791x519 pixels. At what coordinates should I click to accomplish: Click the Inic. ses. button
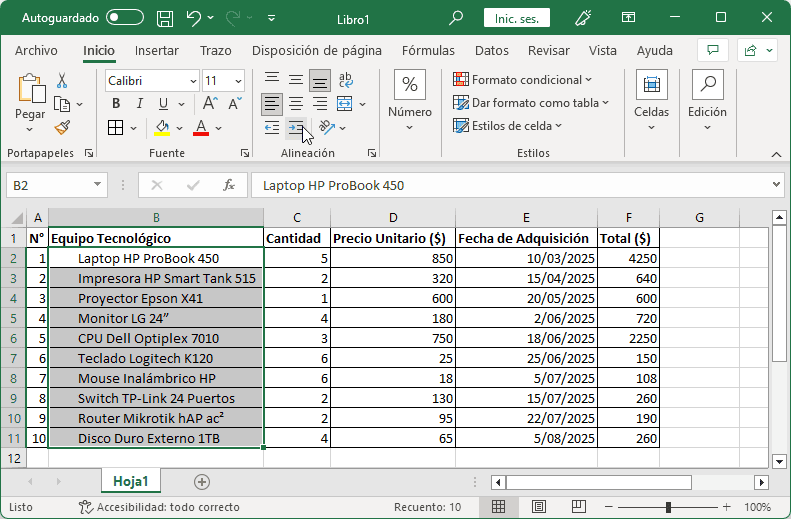[516, 18]
